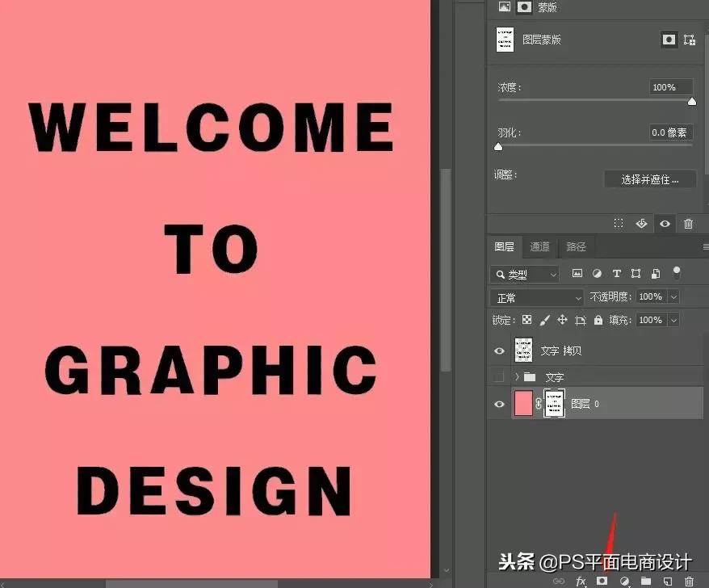Click the 选择并遮住 button
Image resolution: width=709 pixels, height=588 pixels.
point(650,179)
